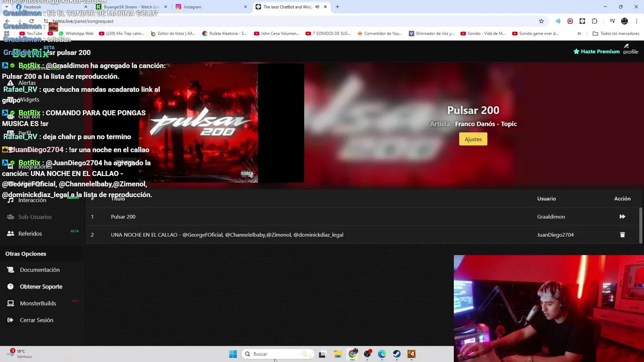Bookmark this page with the star
This screenshot has width=644, height=362.
point(541,21)
